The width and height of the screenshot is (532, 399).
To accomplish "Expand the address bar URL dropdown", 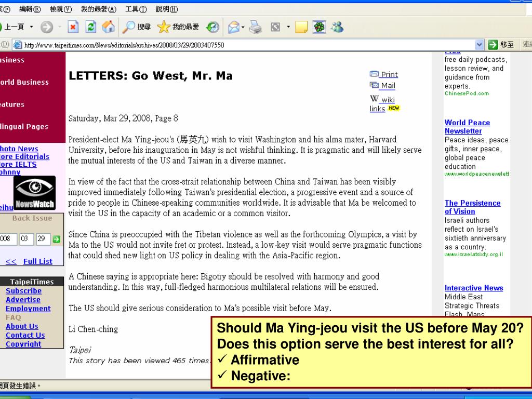I will pos(479,45).
